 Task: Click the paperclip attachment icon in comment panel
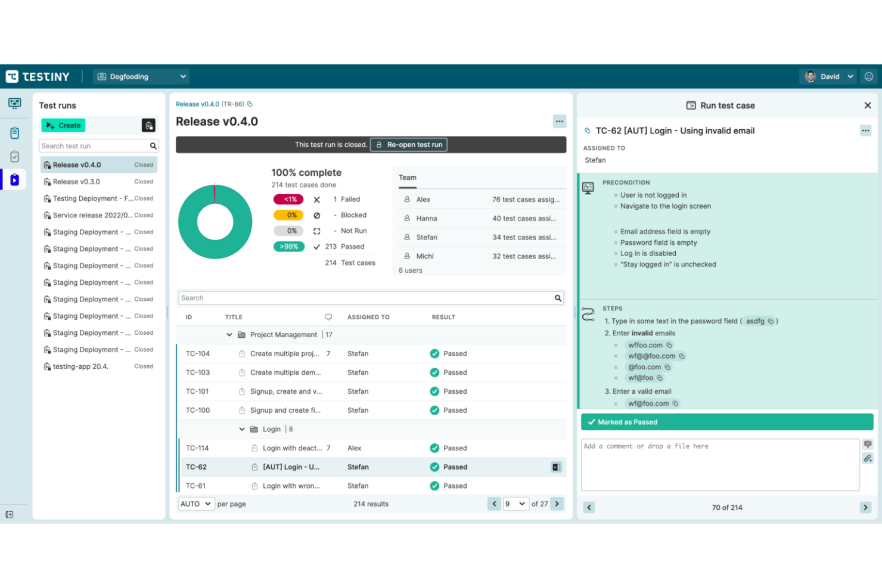(x=868, y=459)
